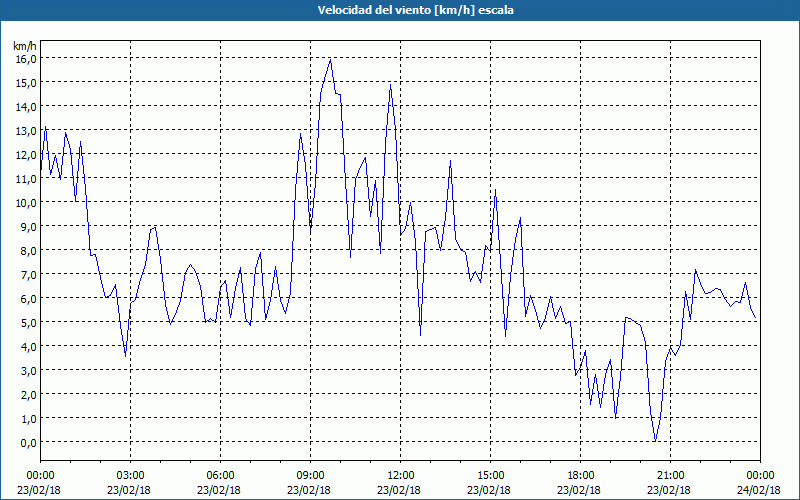Click the 'km/h' unit label
The height and width of the screenshot is (500, 800).
tap(25, 46)
